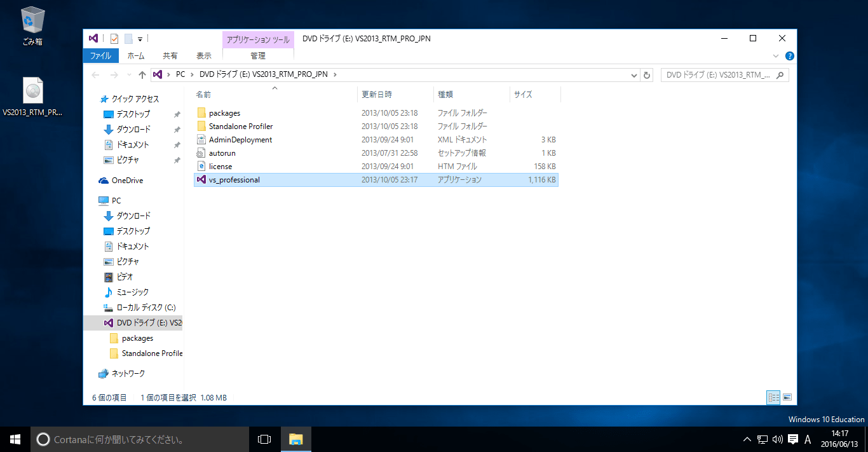Expand the address bar history dropdown

633,74
